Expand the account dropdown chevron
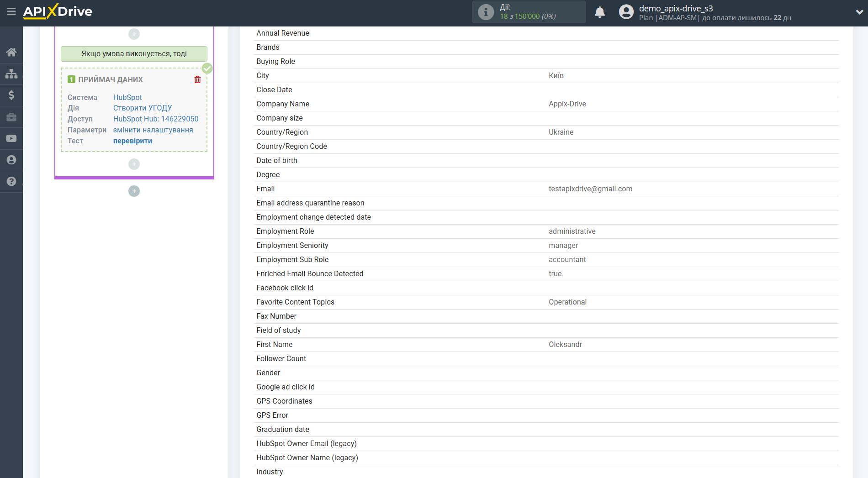The width and height of the screenshot is (868, 478). click(859, 12)
